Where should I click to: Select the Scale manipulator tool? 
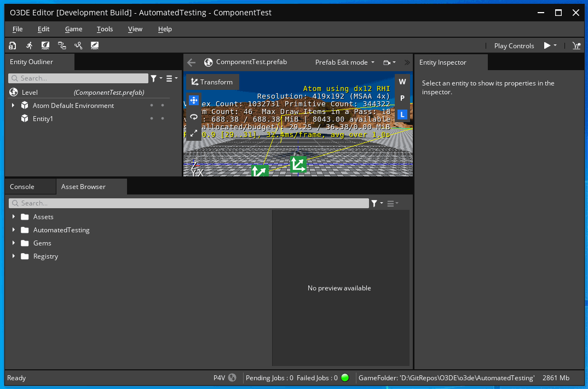(x=193, y=133)
